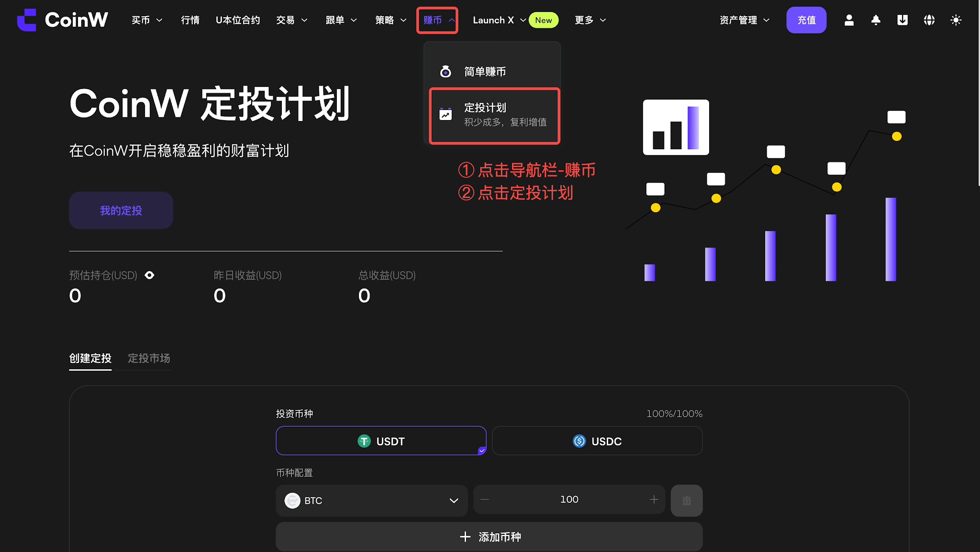Open the language globe icon

tap(929, 20)
